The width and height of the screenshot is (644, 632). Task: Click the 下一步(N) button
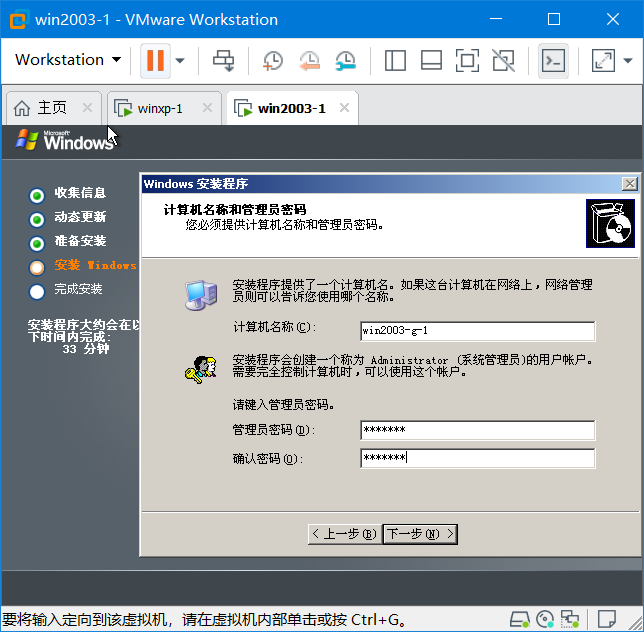point(420,534)
